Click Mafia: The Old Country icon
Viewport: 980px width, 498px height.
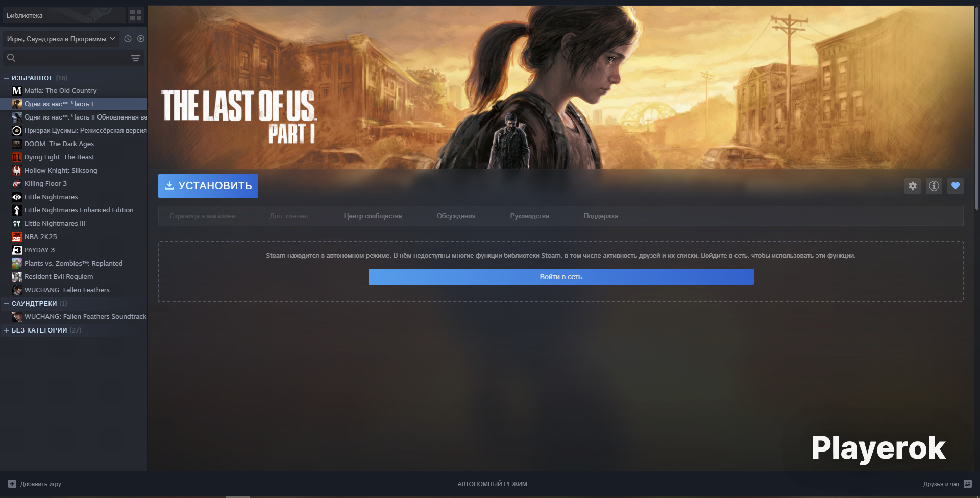click(x=17, y=91)
